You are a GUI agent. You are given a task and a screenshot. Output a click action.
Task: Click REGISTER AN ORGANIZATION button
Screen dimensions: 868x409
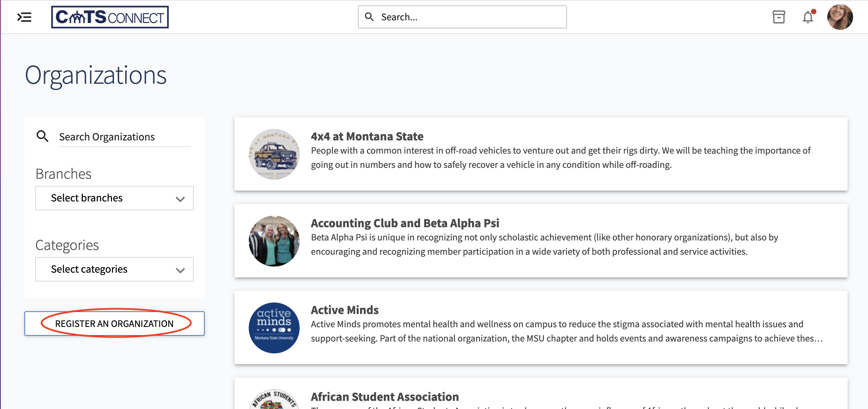click(x=114, y=323)
